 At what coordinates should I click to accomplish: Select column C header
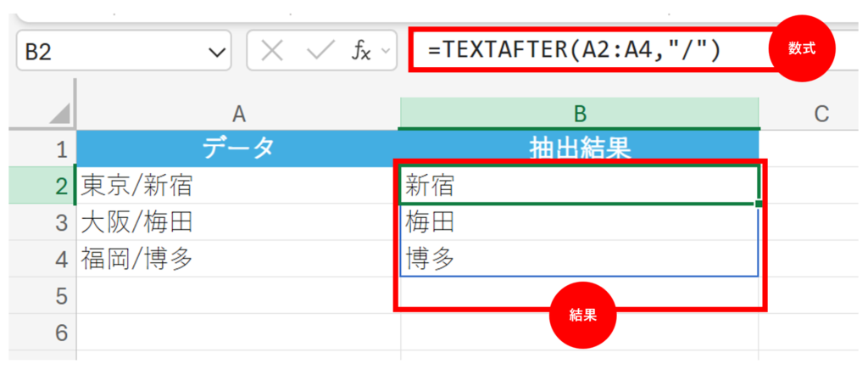tap(819, 114)
